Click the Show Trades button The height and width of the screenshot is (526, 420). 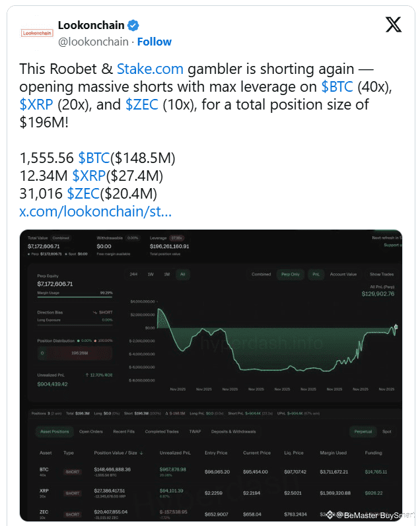point(380,274)
